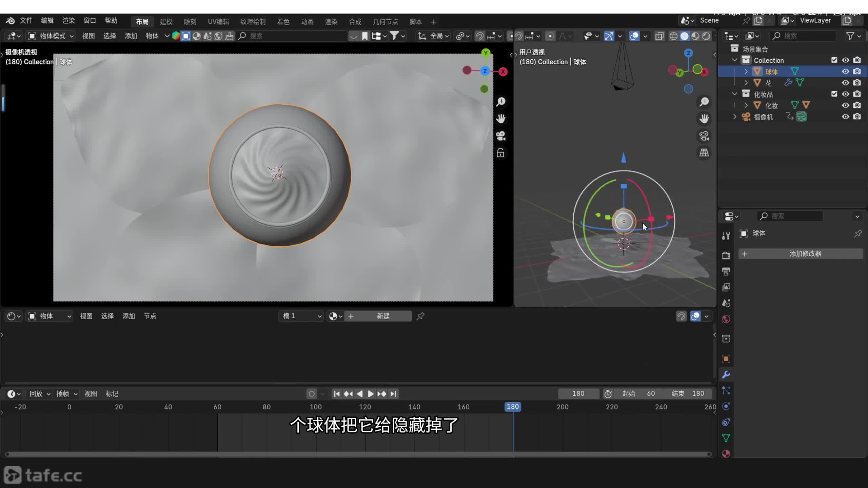Disable 花 in renders camera icon
The image size is (868, 488).
[x=857, y=83]
